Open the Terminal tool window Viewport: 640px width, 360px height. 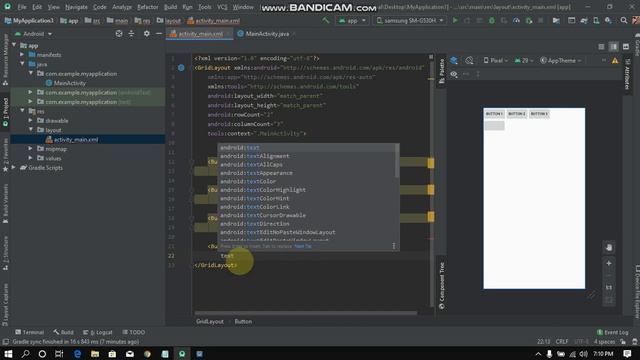point(29,332)
